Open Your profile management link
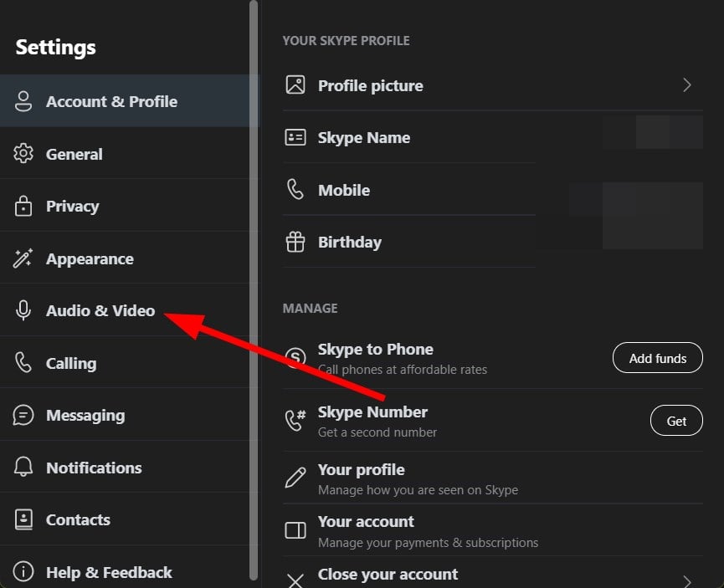Screen dimensions: 724x588 click(493, 478)
